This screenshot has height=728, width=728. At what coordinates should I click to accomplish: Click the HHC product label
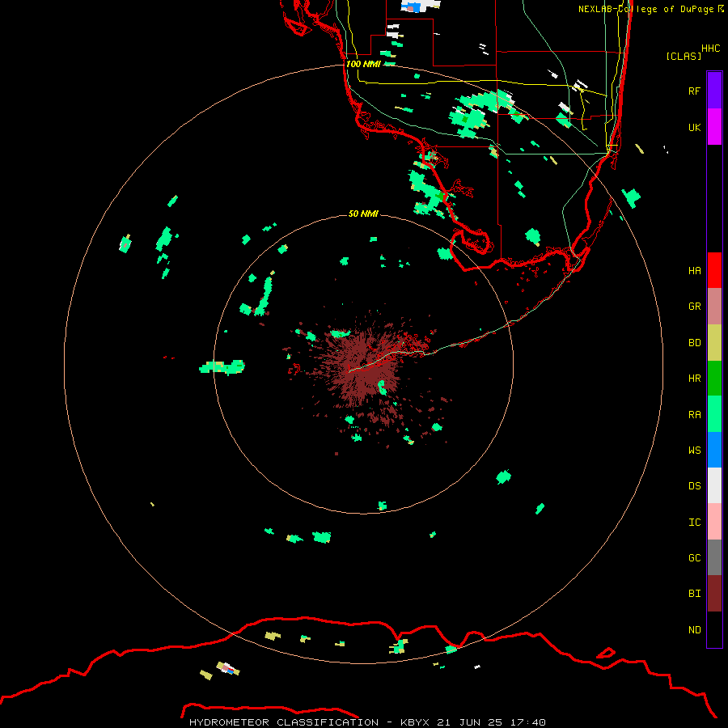(710, 49)
